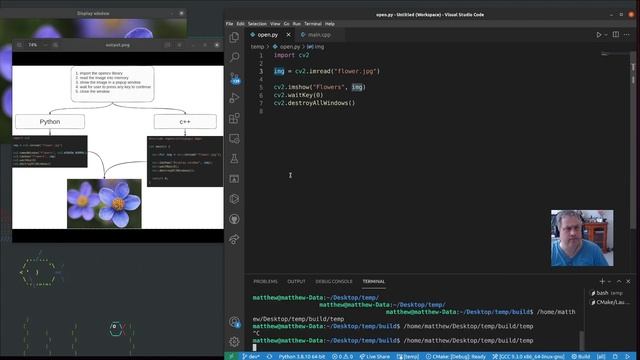This screenshot has width=640, height=360.
Task: Launch target with status bar play icon
Action: click(x=628, y=356)
